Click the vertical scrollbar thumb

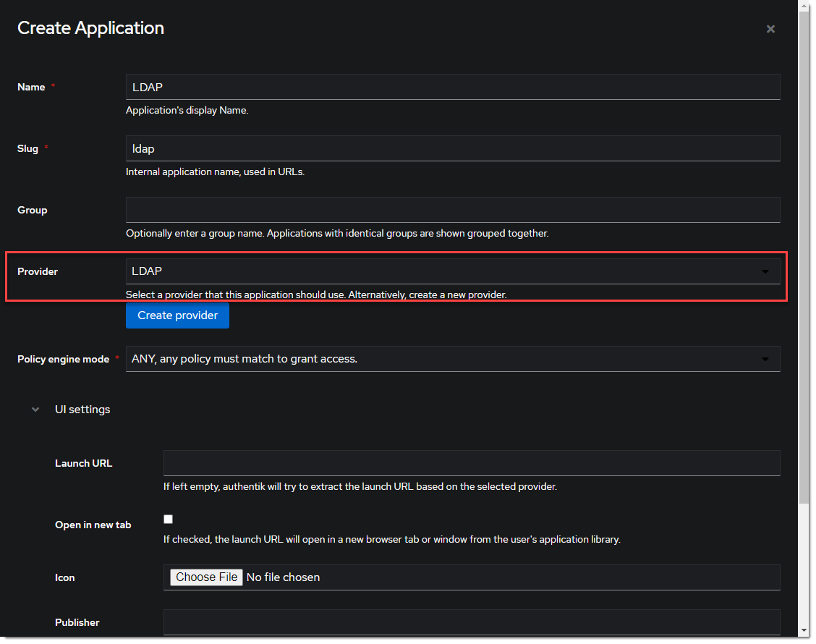point(804,253)
